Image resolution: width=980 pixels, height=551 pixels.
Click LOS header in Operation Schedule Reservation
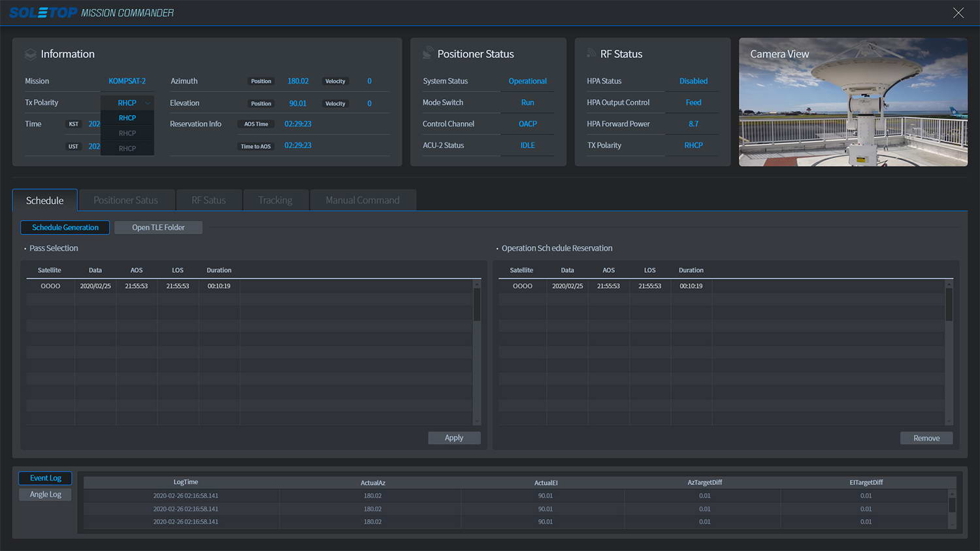point(650,270)
